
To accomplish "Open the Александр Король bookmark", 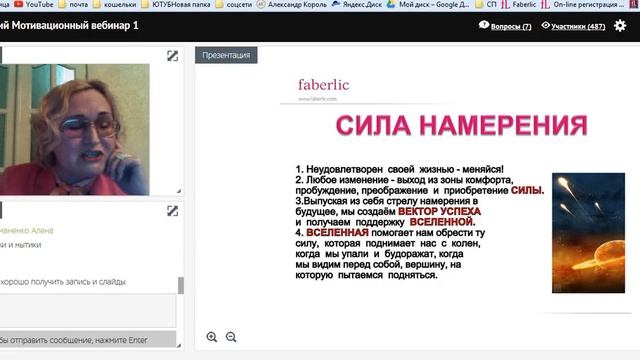I will (x=292, y=4).
